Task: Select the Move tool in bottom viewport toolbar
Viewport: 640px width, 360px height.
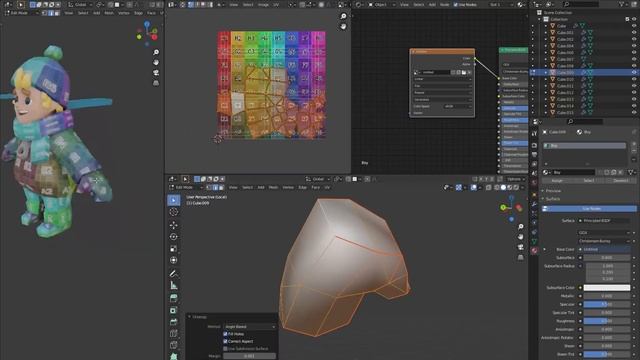Action: 173,225
